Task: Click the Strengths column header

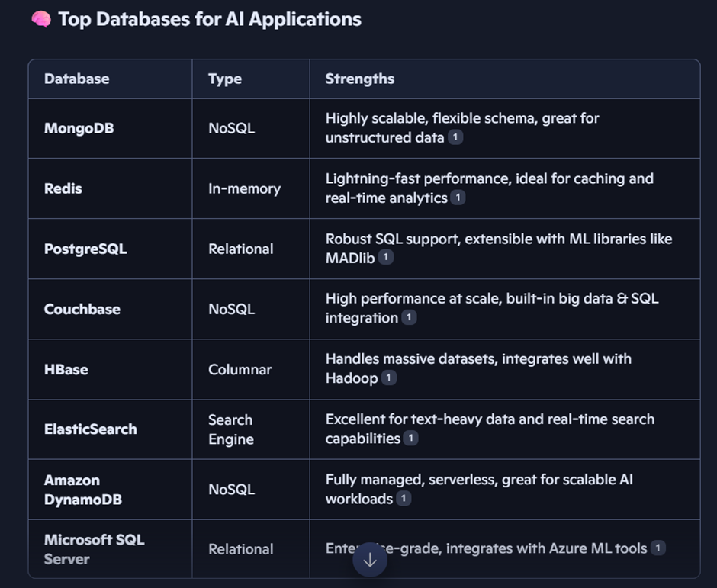Action: [360, 79]
